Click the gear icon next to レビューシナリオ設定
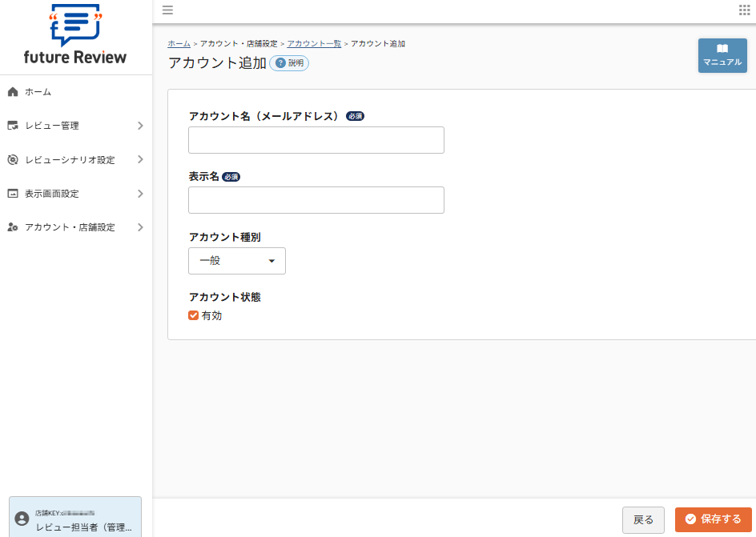 pyautogui.click(x=12, y=159)
